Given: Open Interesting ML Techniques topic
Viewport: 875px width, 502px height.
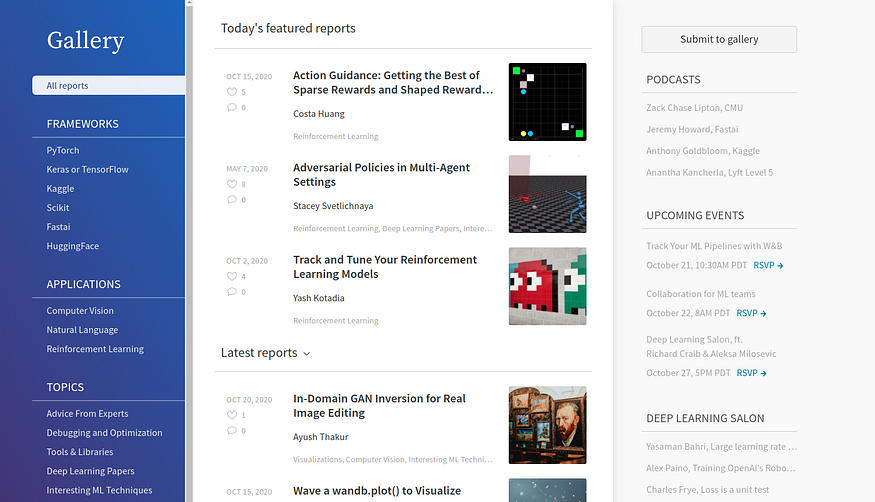Looking at the screenshot, I should click(x=99, y=490).
